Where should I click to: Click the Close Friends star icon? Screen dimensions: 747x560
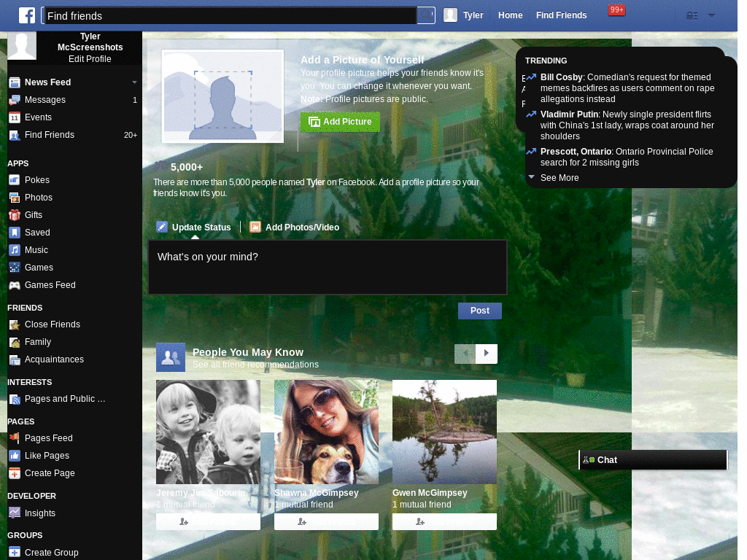pos(15,324)
